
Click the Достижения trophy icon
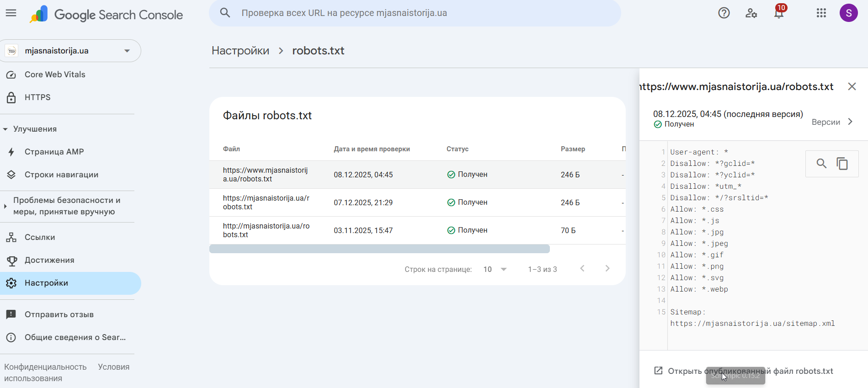click(x=11, y=260)
